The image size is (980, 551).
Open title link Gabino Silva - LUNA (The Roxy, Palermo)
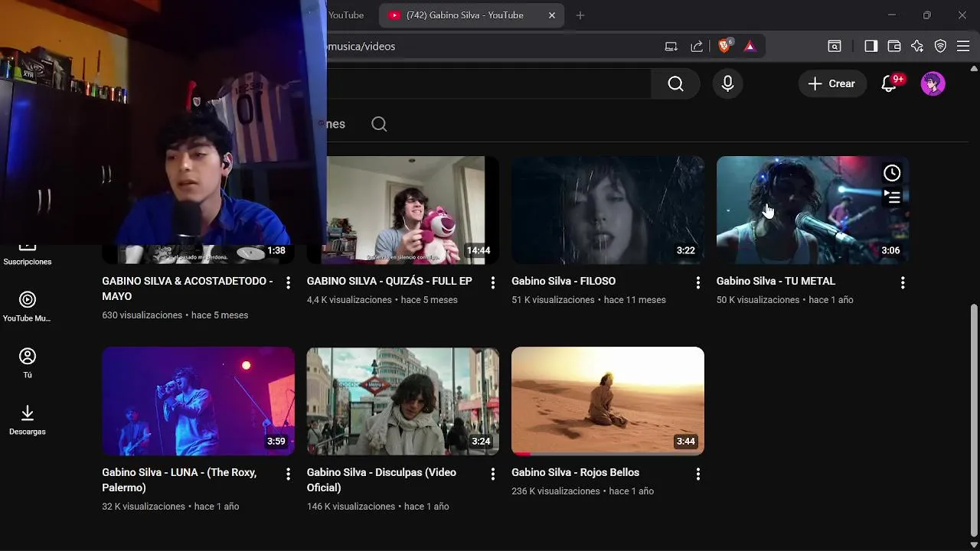click(179, 480)
